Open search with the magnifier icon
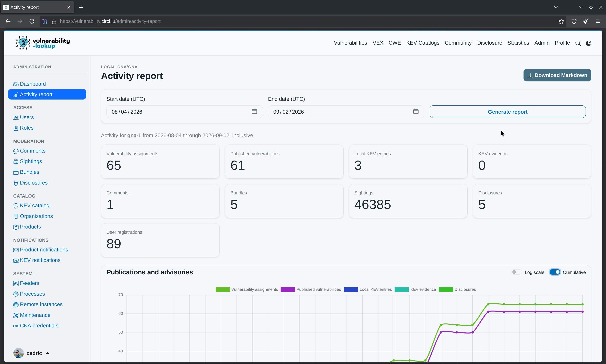Image resolution: width=606 pixels, height=364 pixels. coord(578,43)
